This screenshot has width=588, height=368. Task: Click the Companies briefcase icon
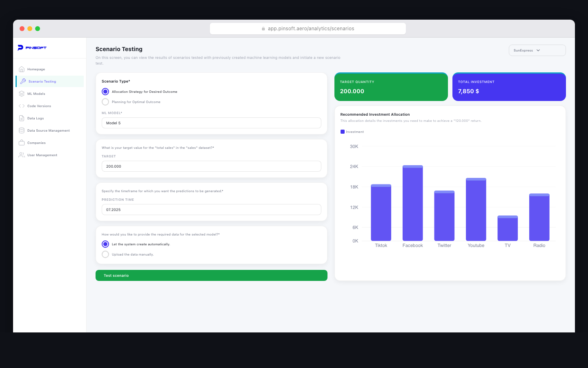click(22, 143)
